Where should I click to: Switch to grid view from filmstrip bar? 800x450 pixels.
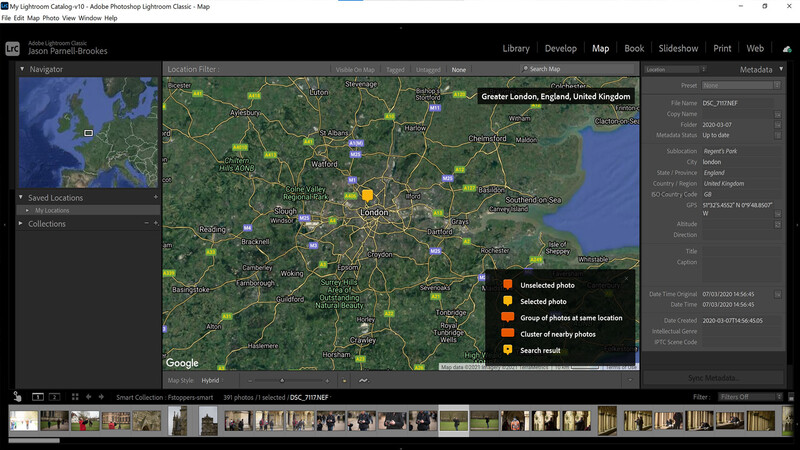pyautogui.click(x=75, y=396)
